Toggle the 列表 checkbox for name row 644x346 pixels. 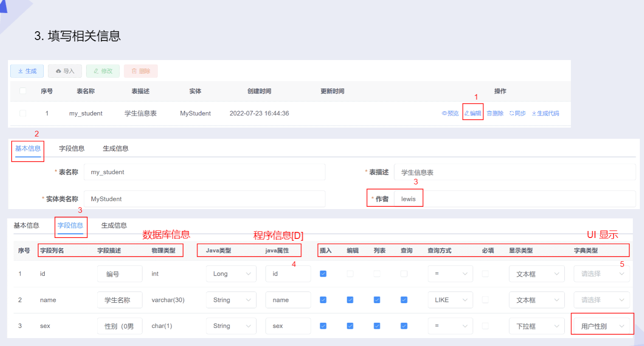click(x=377, y=300)
